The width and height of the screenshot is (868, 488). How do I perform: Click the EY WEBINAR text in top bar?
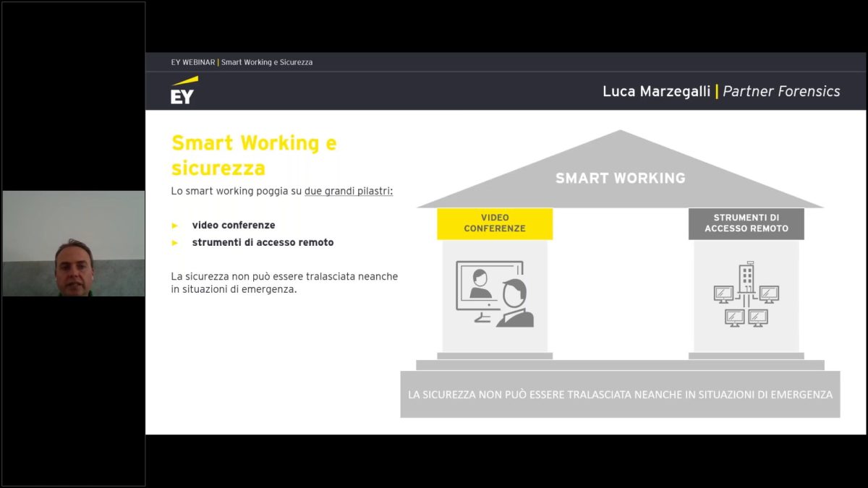192,62
